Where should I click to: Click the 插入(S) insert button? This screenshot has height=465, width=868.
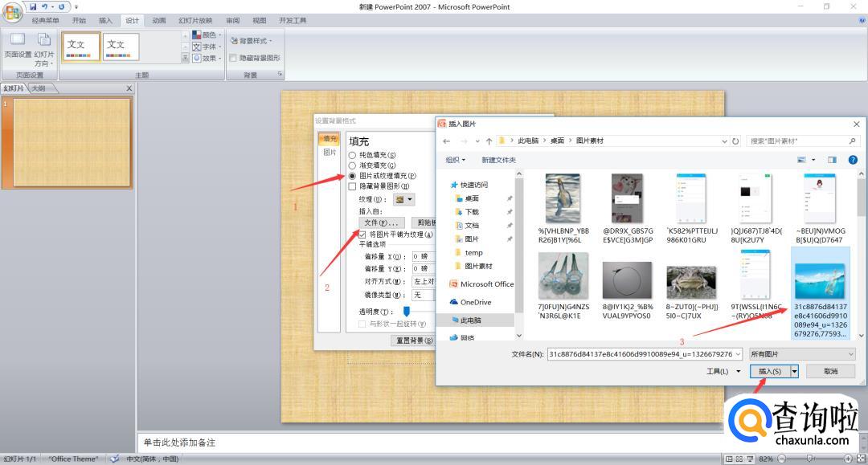770,372
